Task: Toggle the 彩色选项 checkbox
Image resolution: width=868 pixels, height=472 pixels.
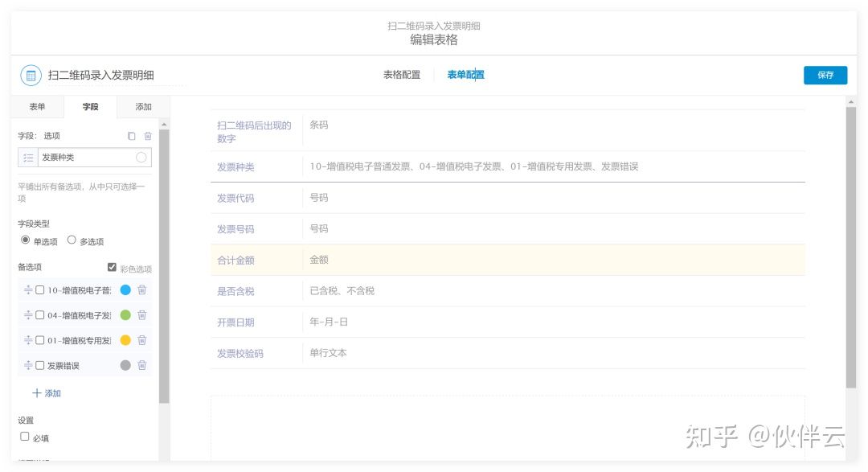Action: [112, 268]
